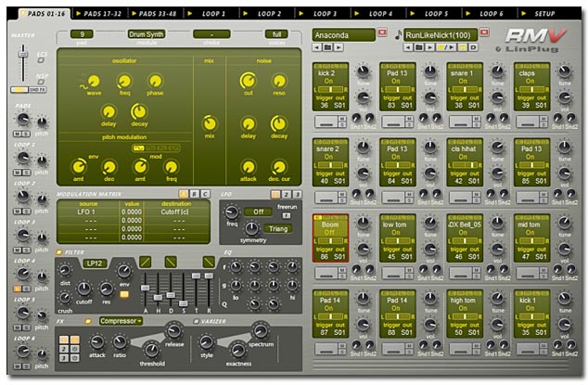Select the snare 1 pad

pyautogui.click(x=465, y=86)
